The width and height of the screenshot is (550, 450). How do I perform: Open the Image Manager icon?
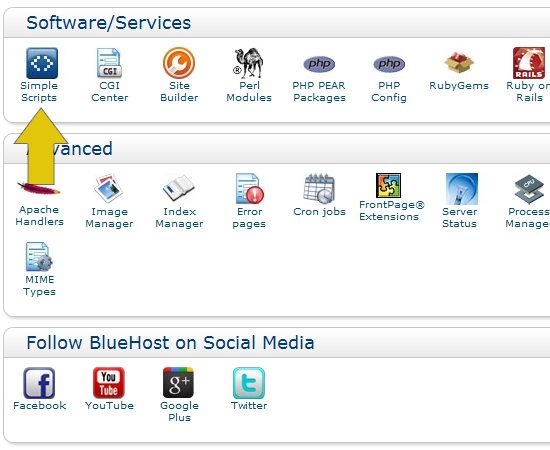(109, 188)
